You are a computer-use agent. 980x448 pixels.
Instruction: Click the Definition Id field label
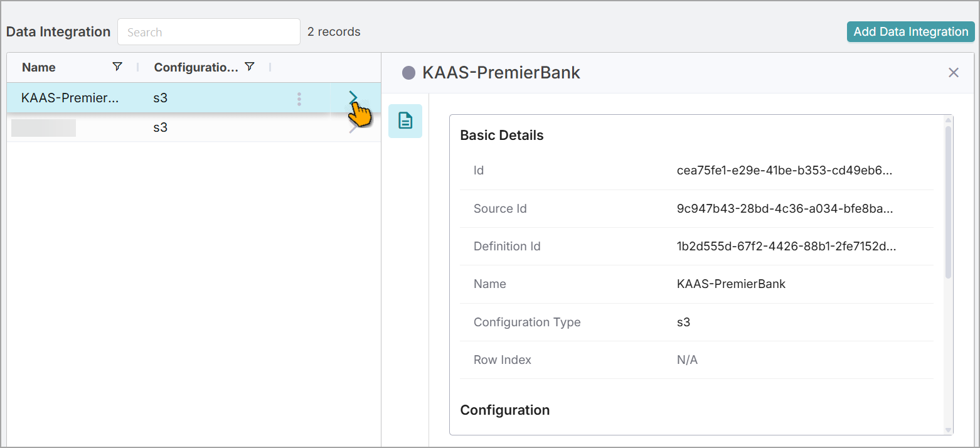click(x=507, y=247)
